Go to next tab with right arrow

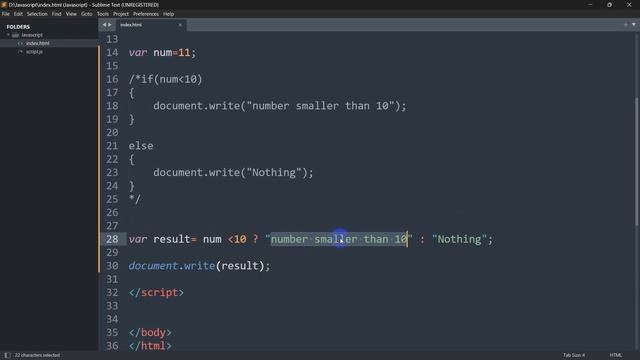[x=109, y=25]
